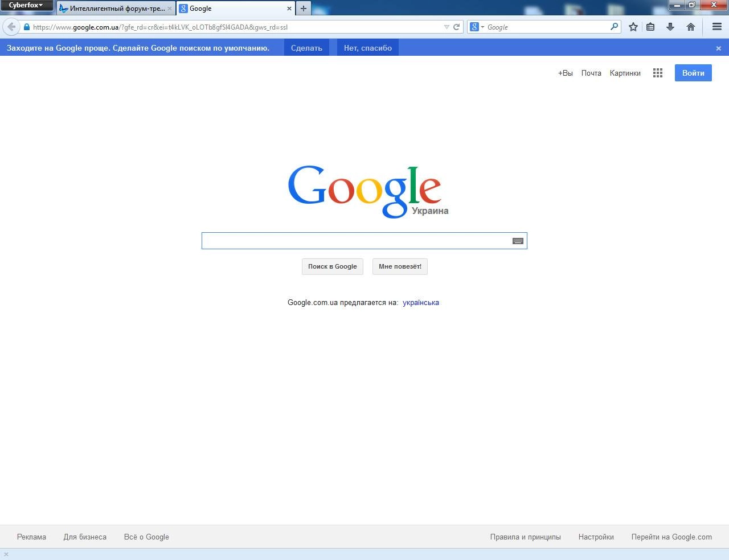
Task: Click Мне повезёт! button
Action: (x=400, y=266)
